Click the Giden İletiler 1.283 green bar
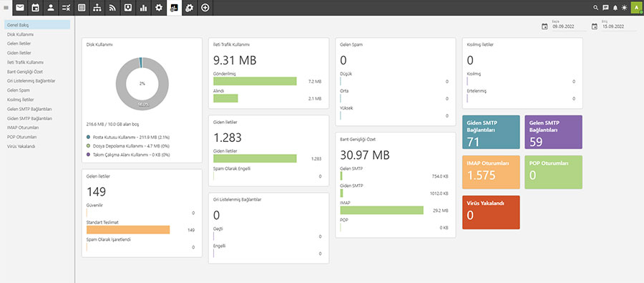 255,158
